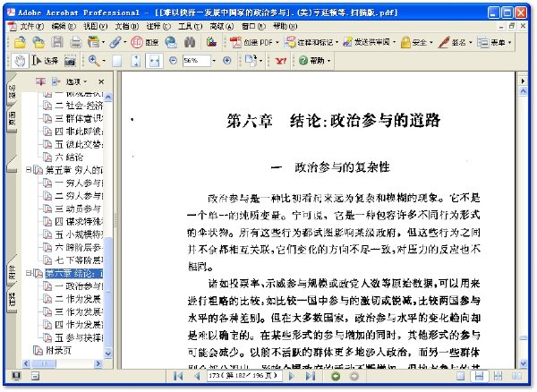Viewport: 537px width, 392px height.
Task: Click the green previous view arrow
Action: point(336,376)
